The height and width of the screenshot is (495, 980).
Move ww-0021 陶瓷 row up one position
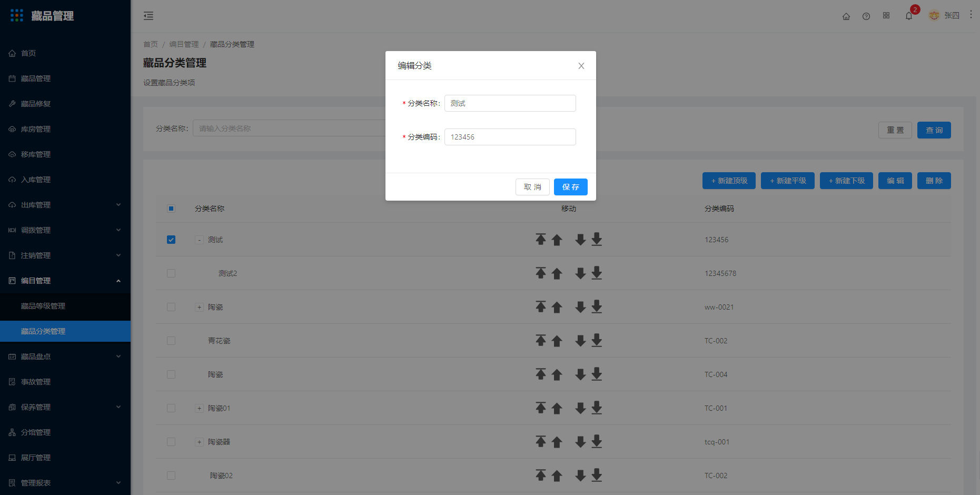557,308
